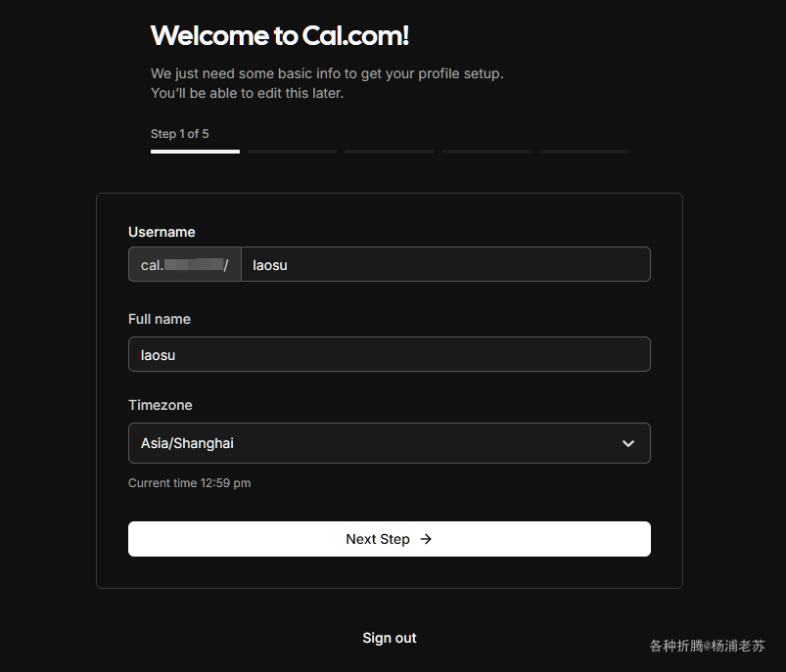The height and width of the screenshot is (672, 786).
Task: Open the Asia/Shanghai timezone dropdown
Action: click(390, 443)
